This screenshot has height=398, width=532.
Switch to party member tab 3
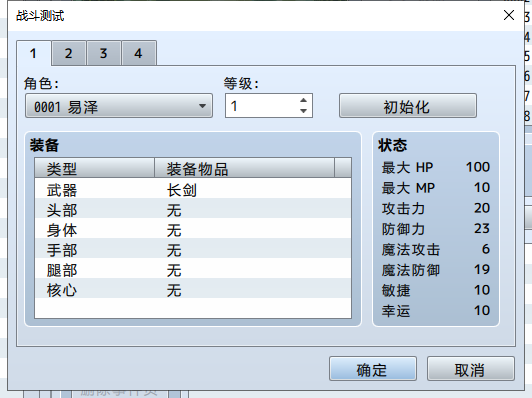[x=104, y=53]
